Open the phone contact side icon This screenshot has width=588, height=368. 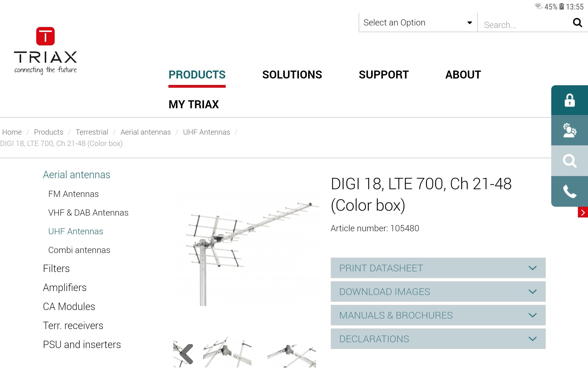570,191
